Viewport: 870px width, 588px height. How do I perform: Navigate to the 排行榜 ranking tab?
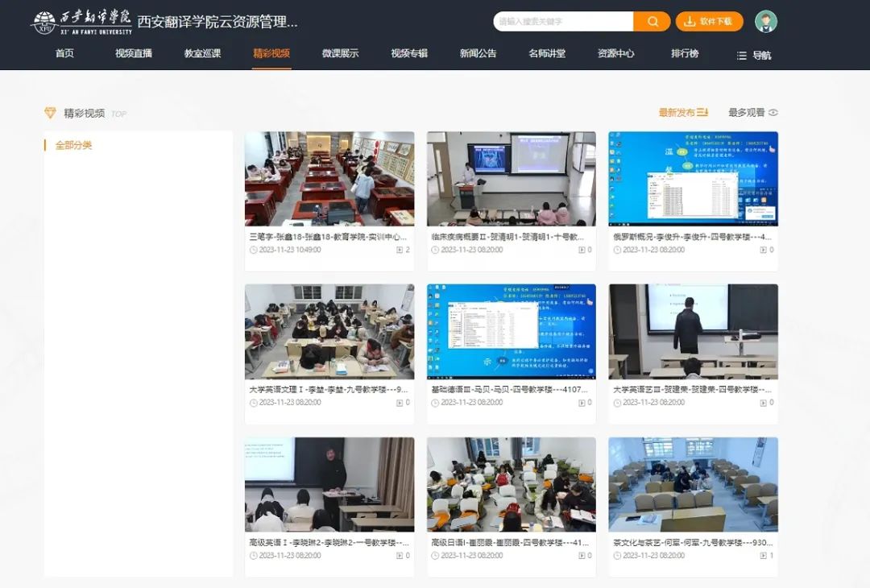coord(685,54)
